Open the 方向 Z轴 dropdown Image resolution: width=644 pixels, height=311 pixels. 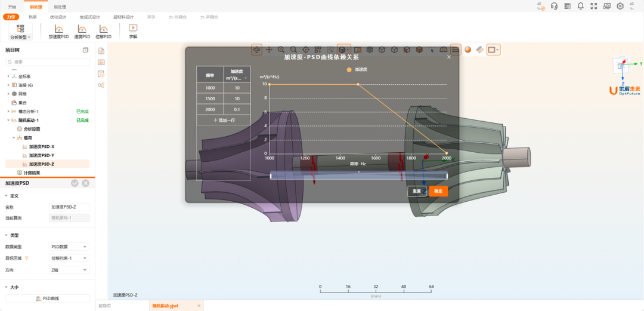pos(69,270)
